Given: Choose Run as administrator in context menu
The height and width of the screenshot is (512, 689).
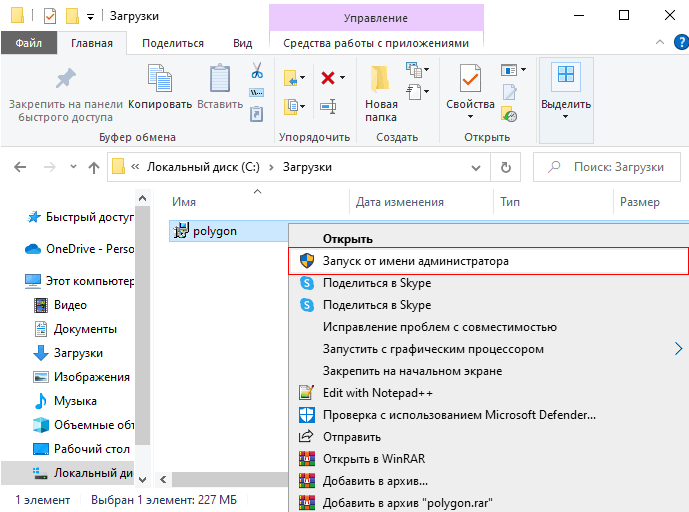Looking at the screenshot, I should pyautogui.click(x=415, y=261).
